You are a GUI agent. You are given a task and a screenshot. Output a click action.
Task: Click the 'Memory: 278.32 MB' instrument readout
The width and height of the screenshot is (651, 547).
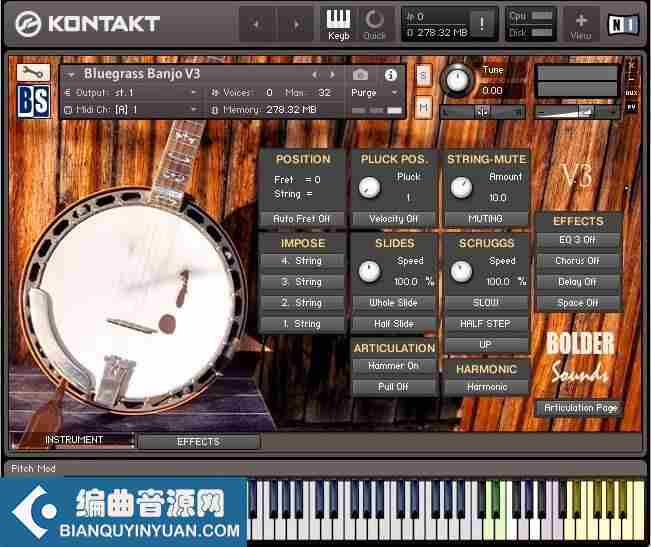coord(270,110)
